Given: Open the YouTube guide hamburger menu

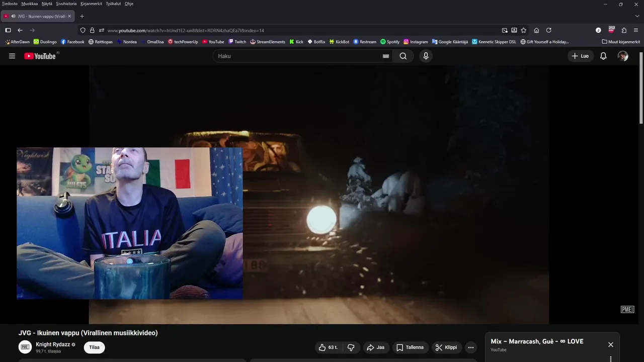Looking at the screenshot, I should pos(12,56).
